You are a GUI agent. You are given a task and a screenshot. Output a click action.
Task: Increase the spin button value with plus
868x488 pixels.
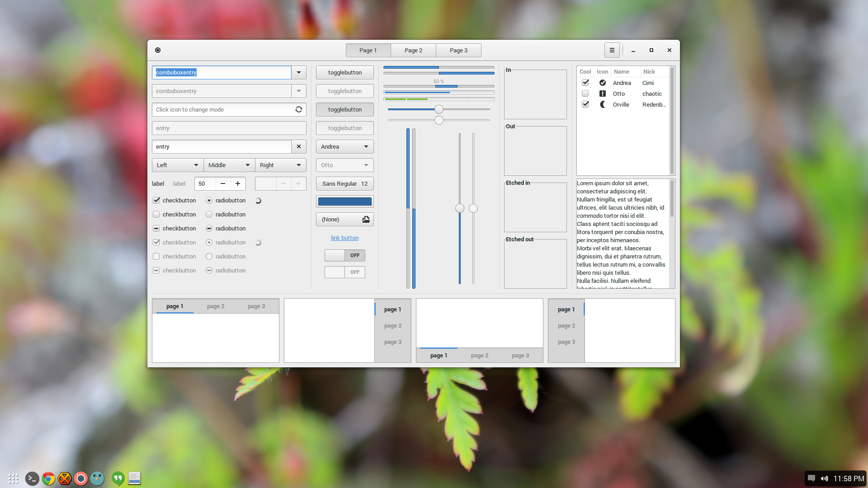pos(238,183)
